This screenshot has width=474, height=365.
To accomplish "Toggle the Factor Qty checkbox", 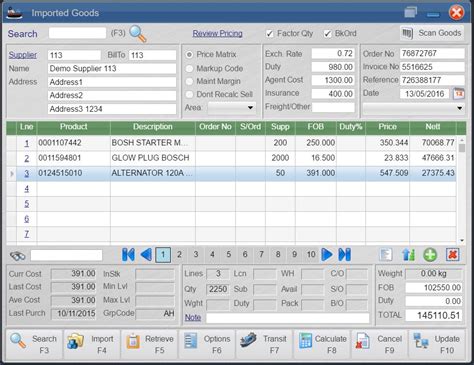I will (270, 34).
